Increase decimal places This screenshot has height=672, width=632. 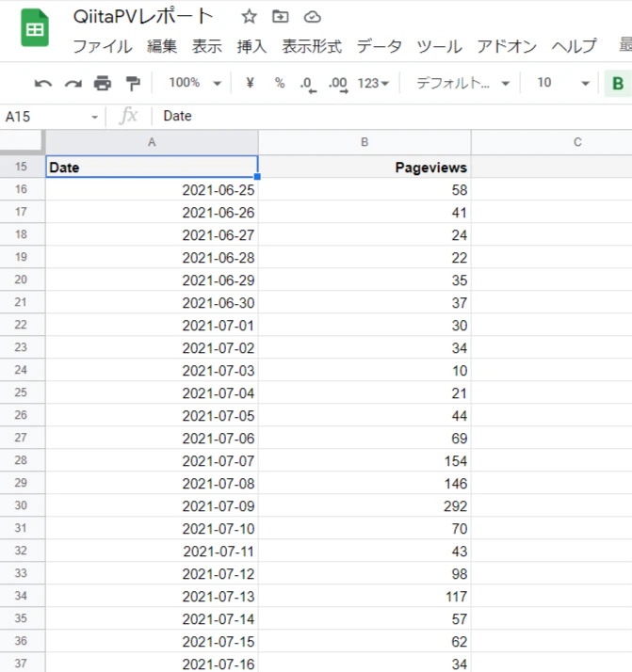click(x=338, y=84)
